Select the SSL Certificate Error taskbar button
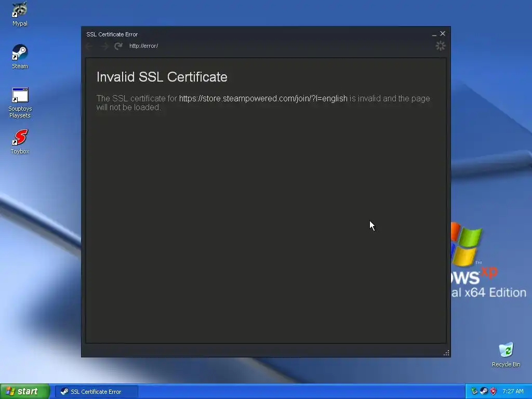 (x=97, y=392)
